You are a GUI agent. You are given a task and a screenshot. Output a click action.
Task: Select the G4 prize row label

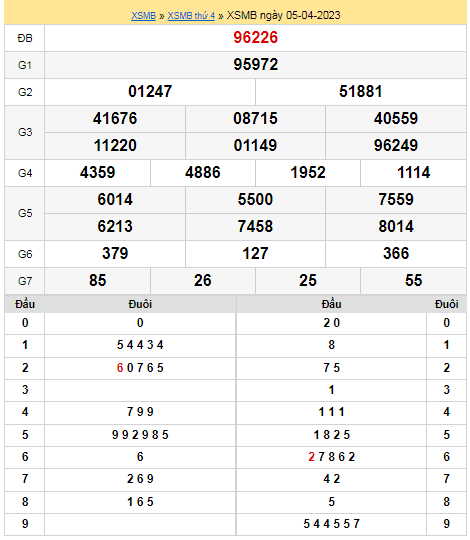[25, 173]
